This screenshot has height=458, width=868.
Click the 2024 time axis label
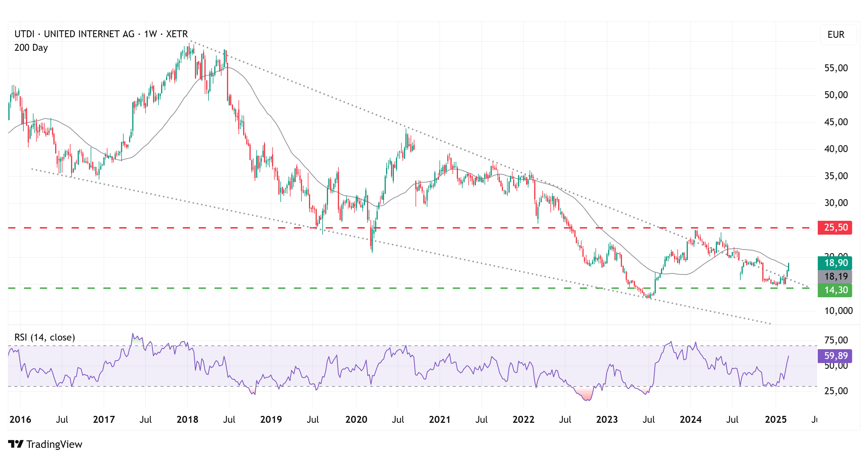(x=690, y=419)
